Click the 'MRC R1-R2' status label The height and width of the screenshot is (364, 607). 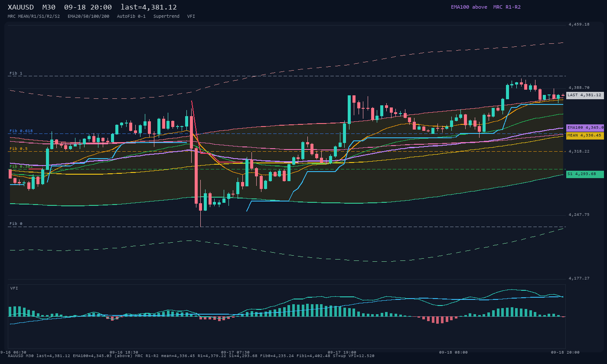coord(507,7)
